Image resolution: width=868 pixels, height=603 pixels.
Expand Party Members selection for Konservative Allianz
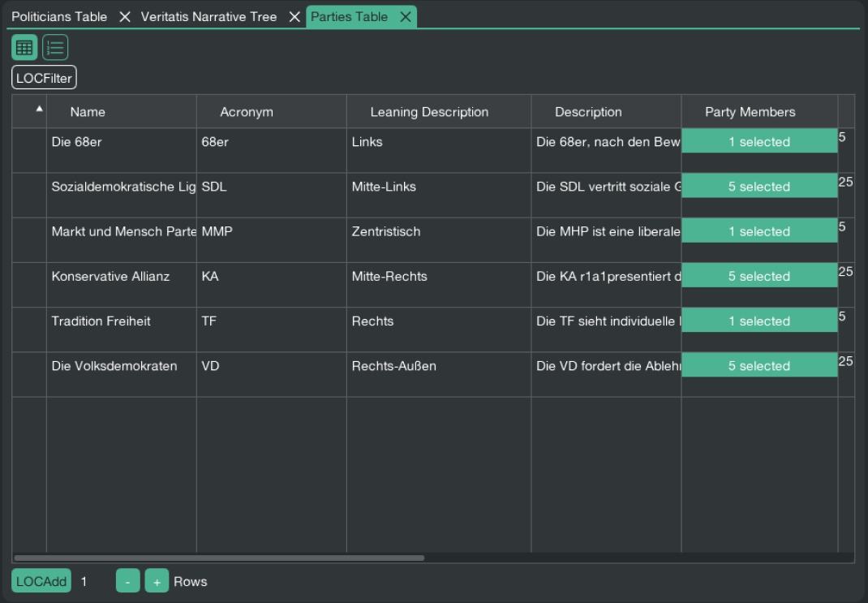758,277
